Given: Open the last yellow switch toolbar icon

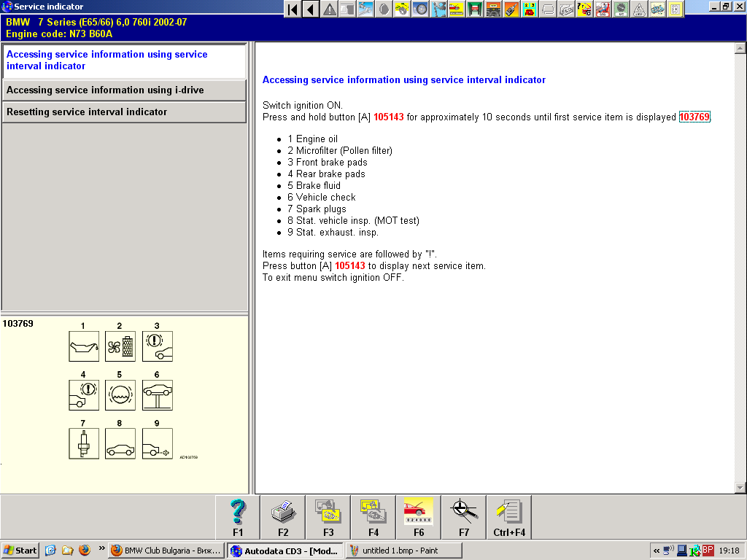Looking at the screenshot, I should 676,9.
